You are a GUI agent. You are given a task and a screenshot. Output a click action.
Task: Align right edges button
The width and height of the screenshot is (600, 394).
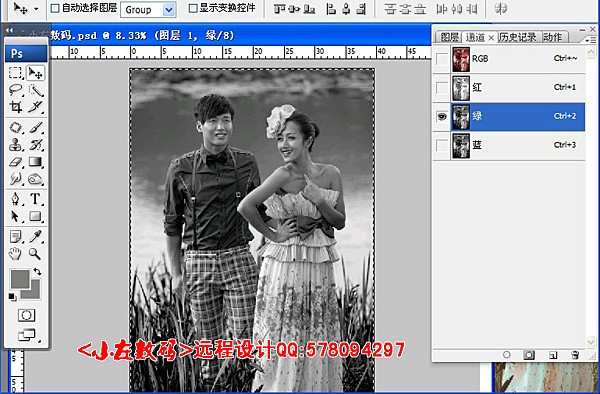pyautogui.click(x=361, y=9)
